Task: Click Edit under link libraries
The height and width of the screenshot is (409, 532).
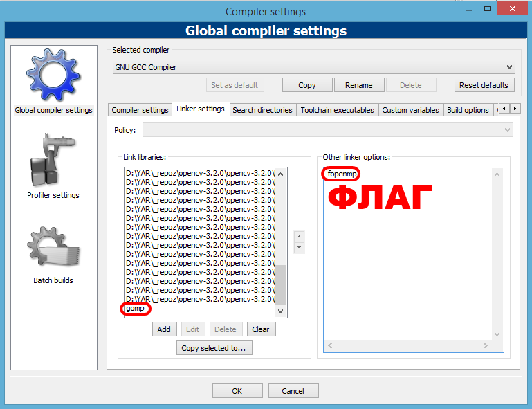Action: (193, 329)
